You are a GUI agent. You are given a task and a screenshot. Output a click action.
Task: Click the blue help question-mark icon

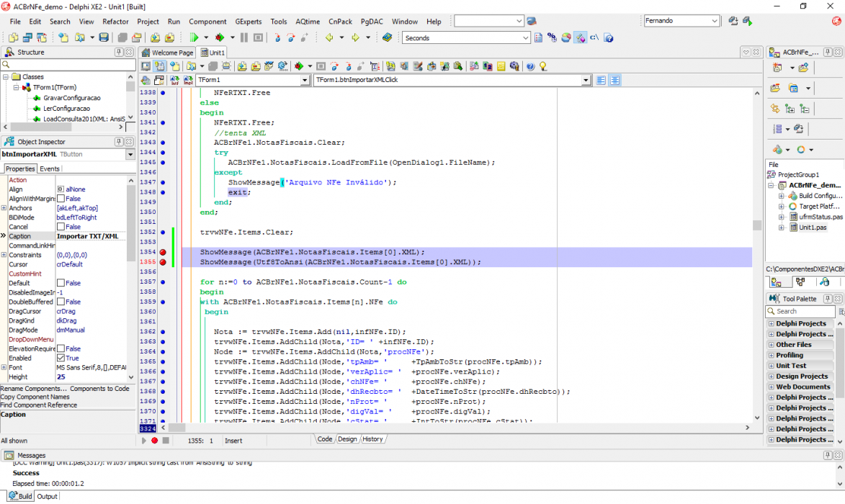point(530,66)
